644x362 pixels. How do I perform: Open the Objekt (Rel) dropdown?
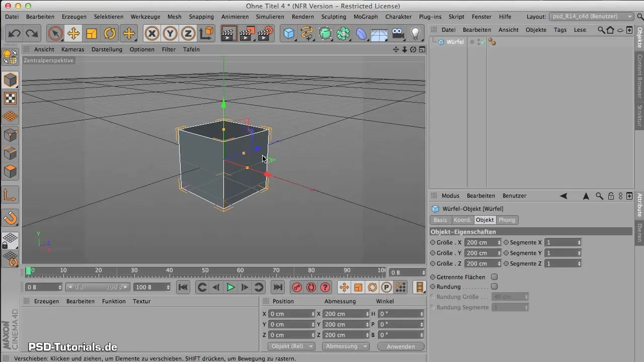pyautogui.click(x=292, y=346)
